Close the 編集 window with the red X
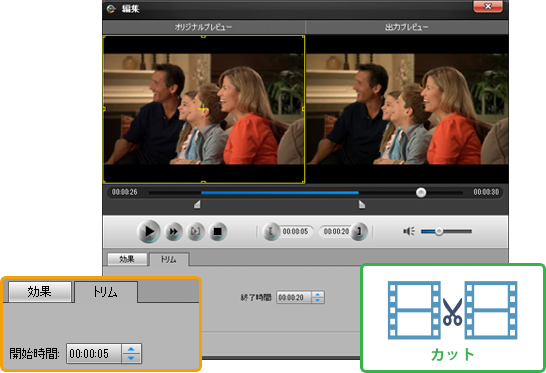 coord(488,7)
